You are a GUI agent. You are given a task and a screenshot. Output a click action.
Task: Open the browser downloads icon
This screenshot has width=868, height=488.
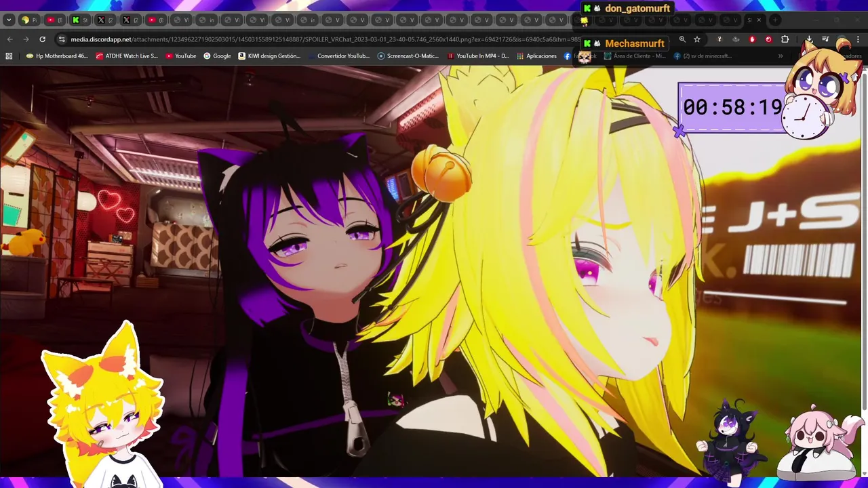click(x=809, y=39)
